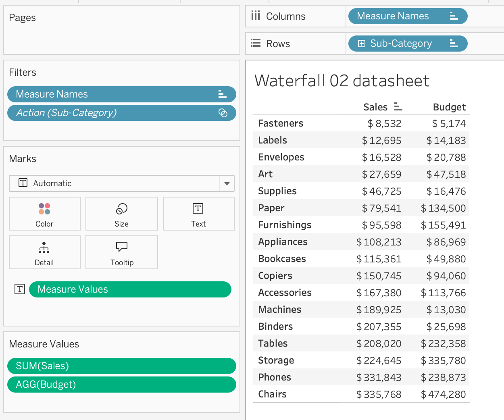
Task: Select the AGG(Budget) measure pill
Action: (121, 385)
